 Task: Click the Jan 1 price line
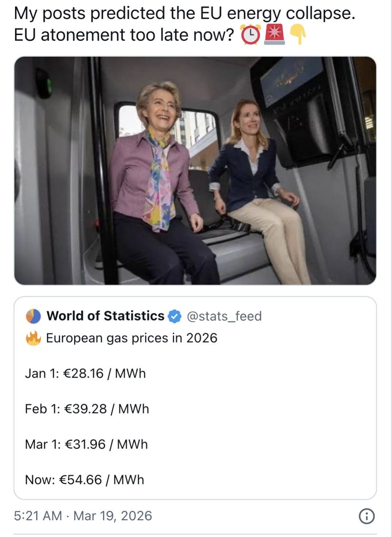[85, 374]
